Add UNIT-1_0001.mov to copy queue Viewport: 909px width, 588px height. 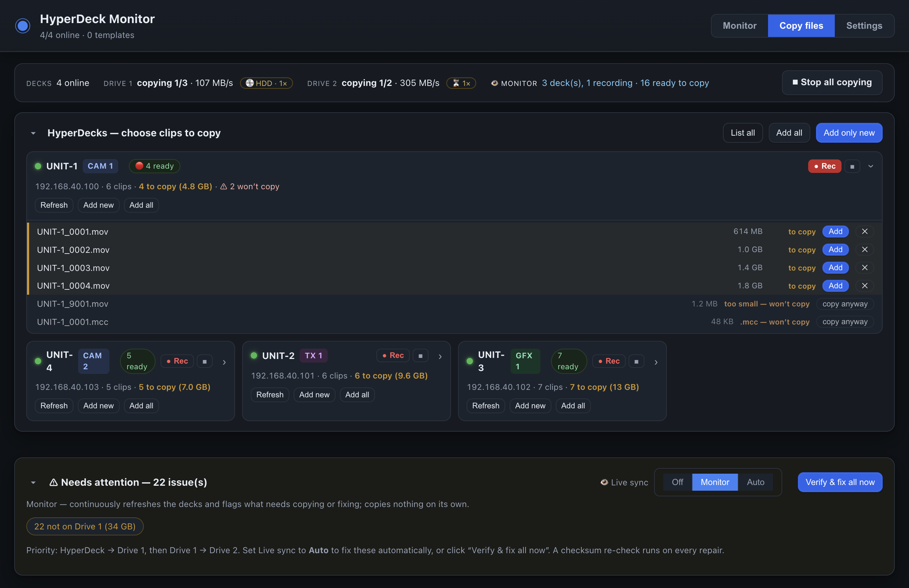(x=835, y=232)
